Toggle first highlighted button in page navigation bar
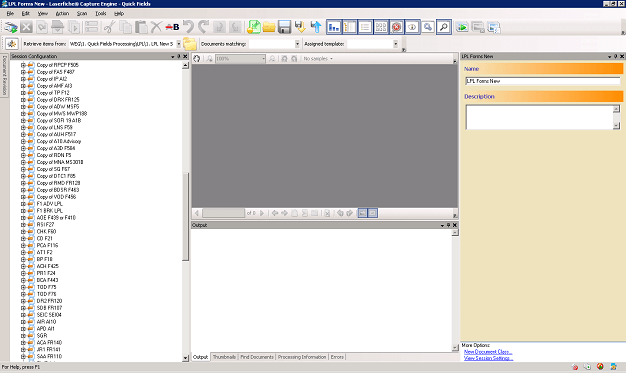The image size is (626, 373). point(362,213)
